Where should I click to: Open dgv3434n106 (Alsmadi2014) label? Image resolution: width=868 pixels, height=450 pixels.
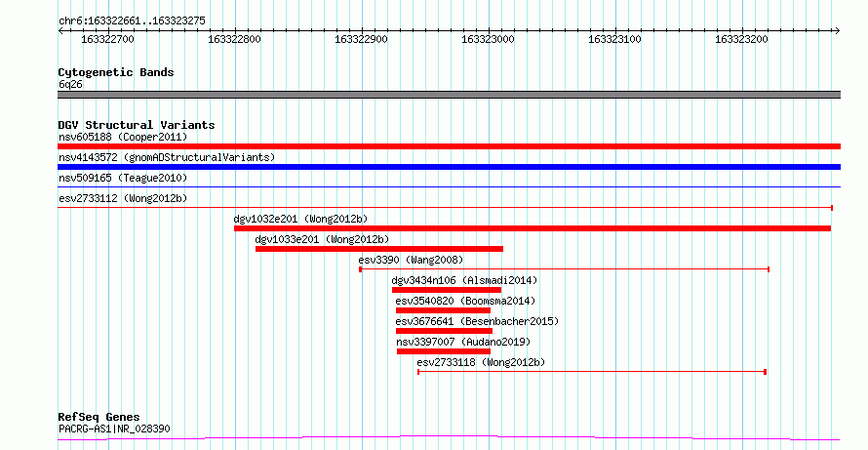[464, 280]
